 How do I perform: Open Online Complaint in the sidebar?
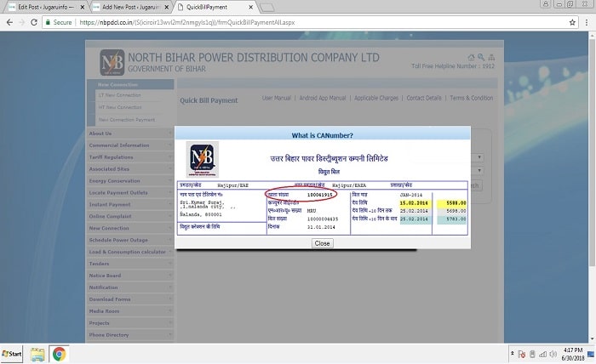click(x=130, y=216)
